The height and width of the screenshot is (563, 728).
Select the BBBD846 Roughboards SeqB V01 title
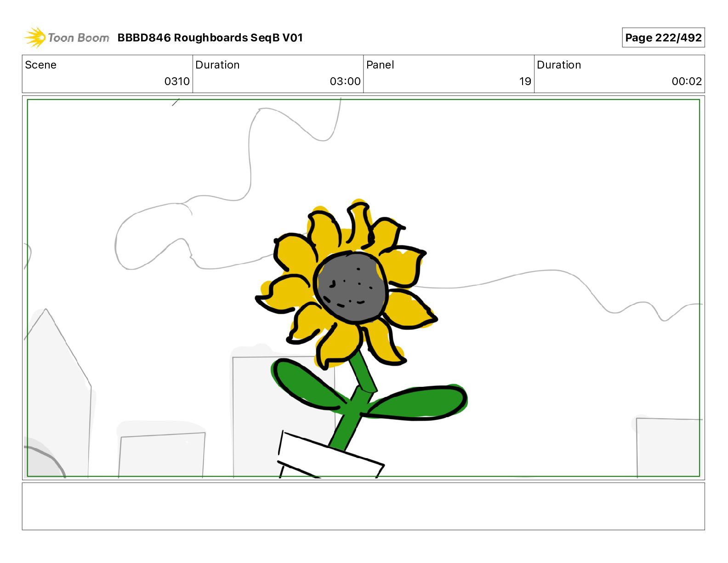tap(210, 38)
